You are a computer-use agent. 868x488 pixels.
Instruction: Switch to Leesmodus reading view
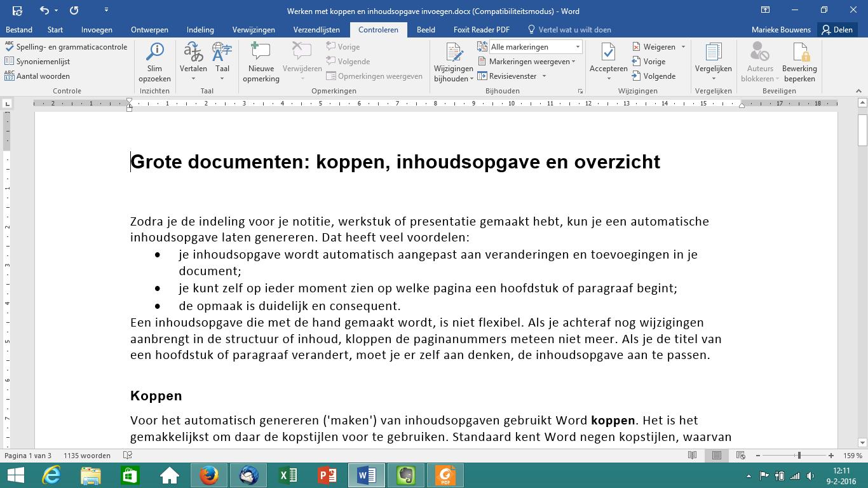coord(692,456)
